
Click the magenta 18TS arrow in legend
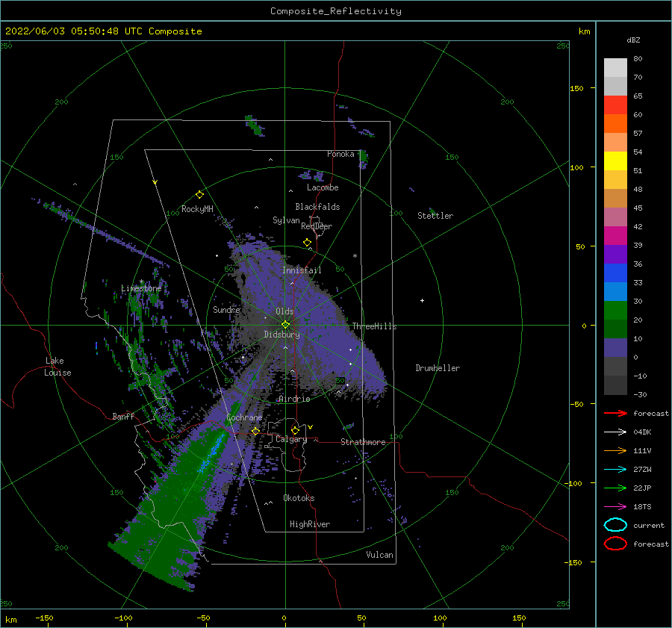(x=615, y=507)
